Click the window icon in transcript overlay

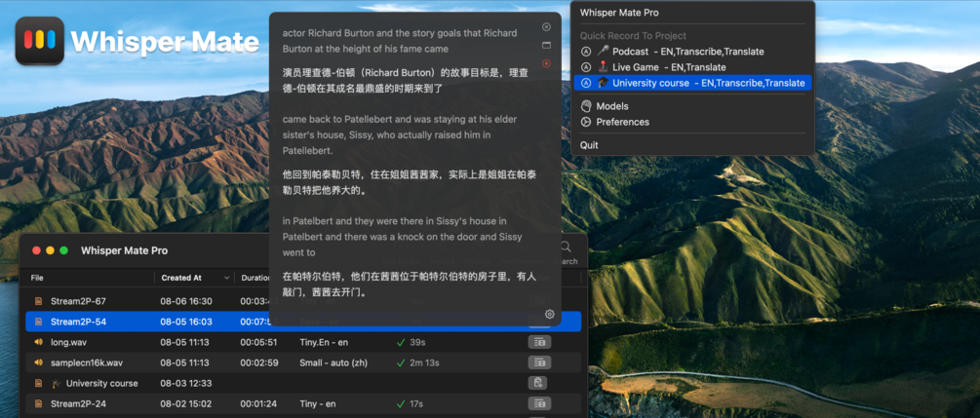click(x=546, y=45)
